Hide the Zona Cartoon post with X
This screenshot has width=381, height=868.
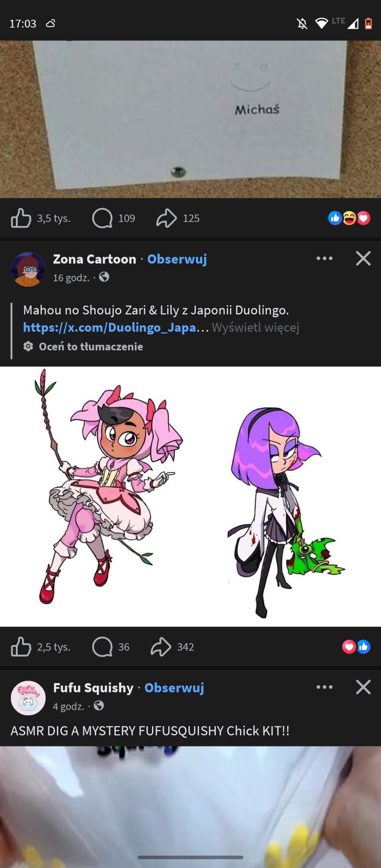[363, 259]
